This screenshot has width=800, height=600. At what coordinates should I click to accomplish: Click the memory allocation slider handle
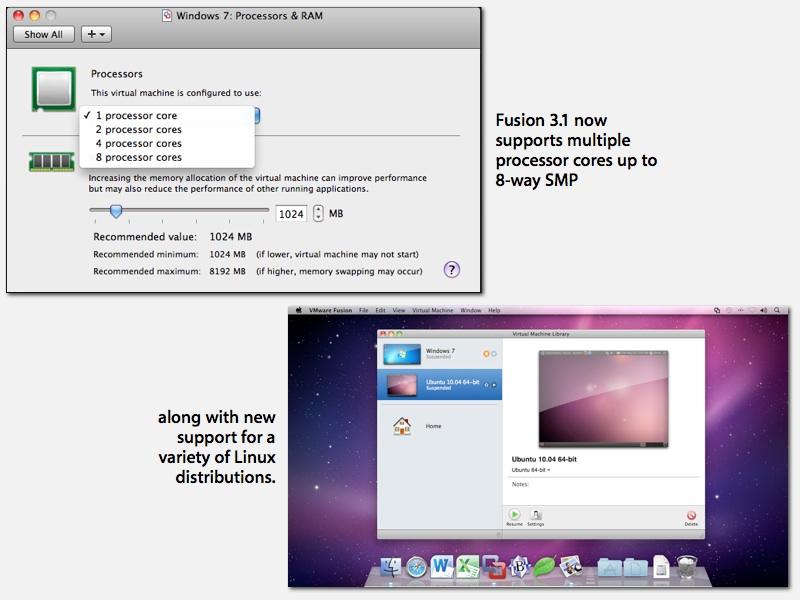(x=116, y=211)
